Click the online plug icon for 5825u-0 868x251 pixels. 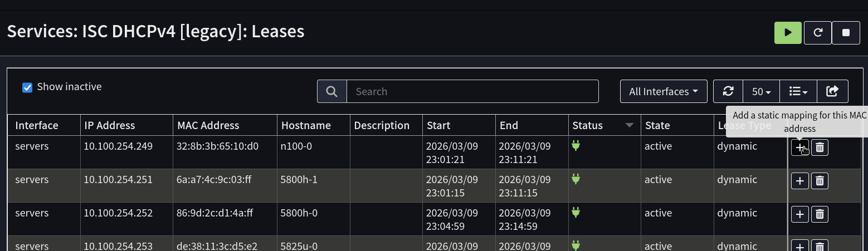click(576, 245)
